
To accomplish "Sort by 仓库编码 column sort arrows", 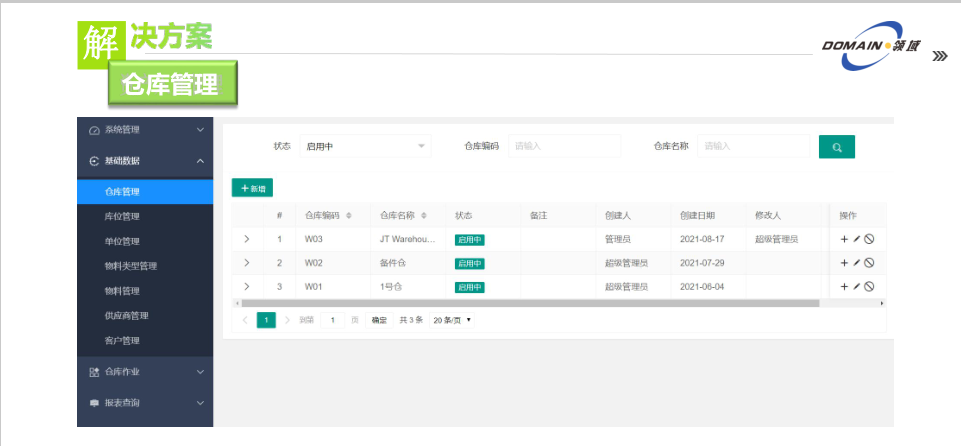I will (x=349, y=216).
